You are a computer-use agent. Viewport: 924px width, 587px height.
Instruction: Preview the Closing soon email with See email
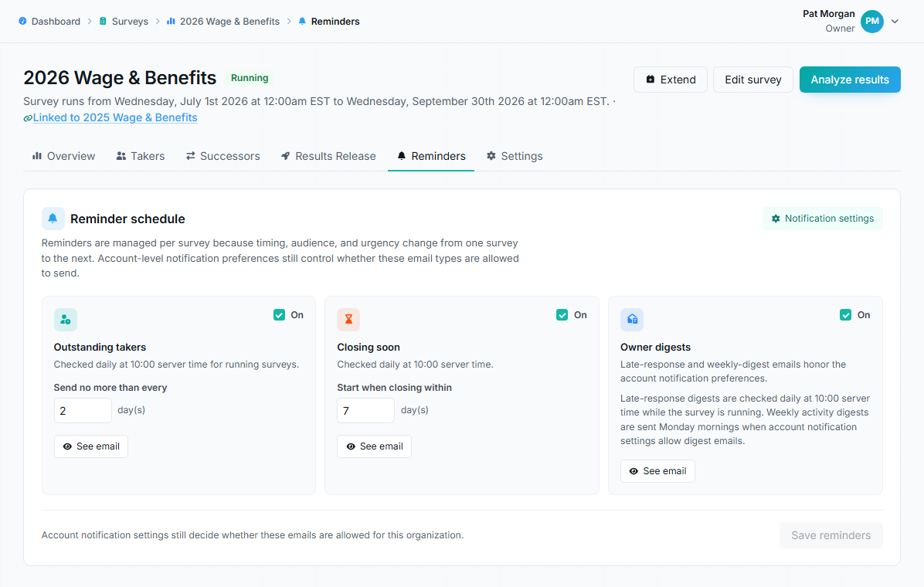click(374, 446)
